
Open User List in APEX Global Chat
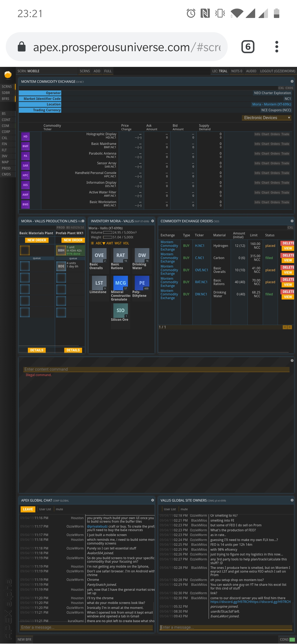coord(45,509)
